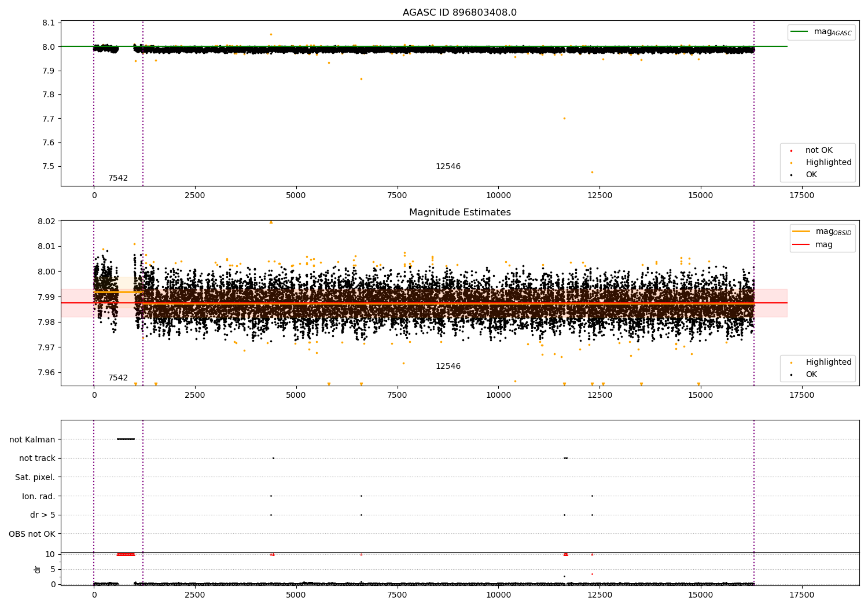The width and height of the screenshot is (868, 608).
Task: Click the 15000 x-axis tick under bottom plot
Action: pos(700,595)
